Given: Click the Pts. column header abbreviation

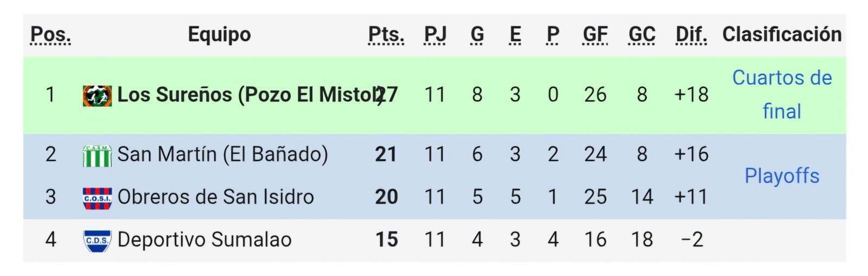Looking at the screenshot, I should click(386, 35).
